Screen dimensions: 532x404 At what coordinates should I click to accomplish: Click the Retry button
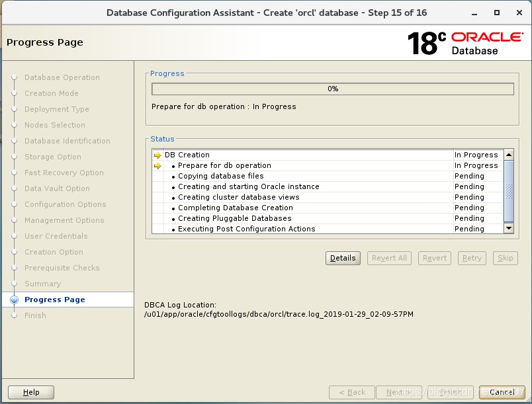(x=472, y=259)
